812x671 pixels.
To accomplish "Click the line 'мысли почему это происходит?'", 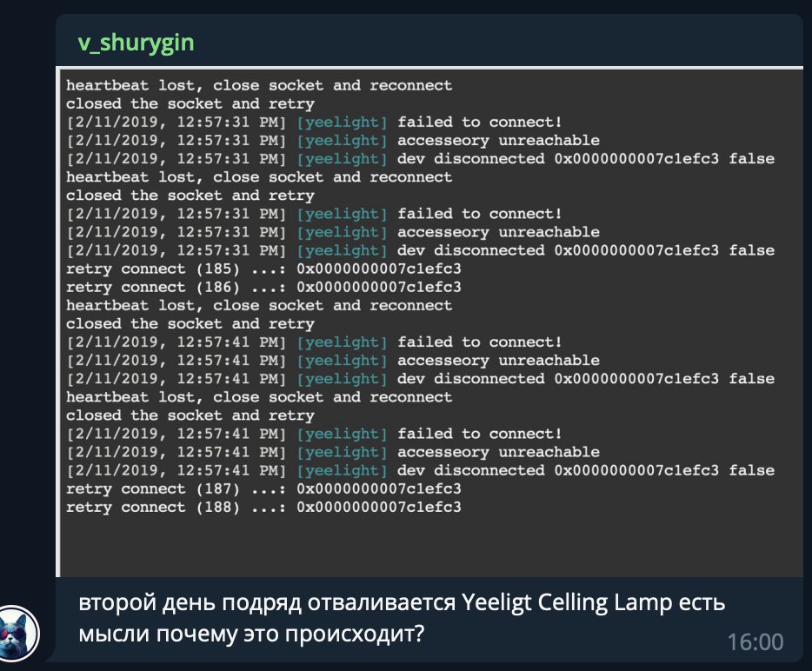I will coord(251,634).
